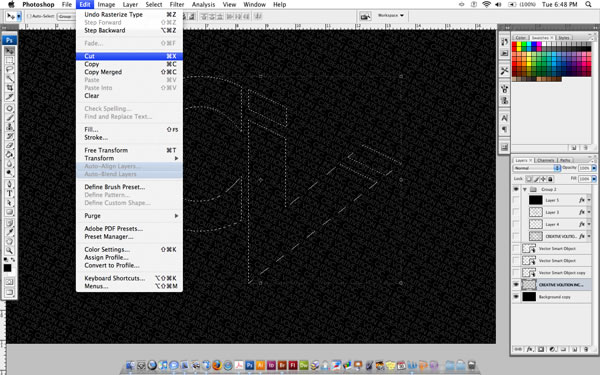Select the Eraser tool
This screenshot has width=600, height=375.
point(10,145)
